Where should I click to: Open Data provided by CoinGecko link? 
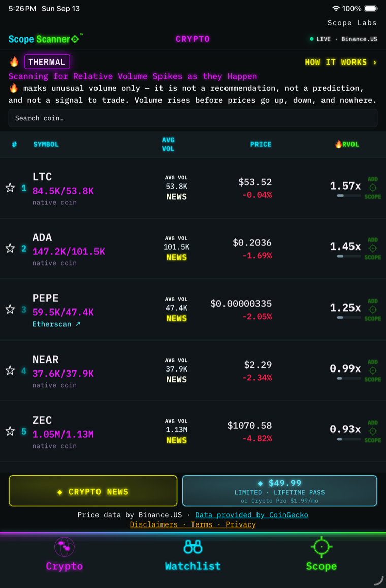251,515
